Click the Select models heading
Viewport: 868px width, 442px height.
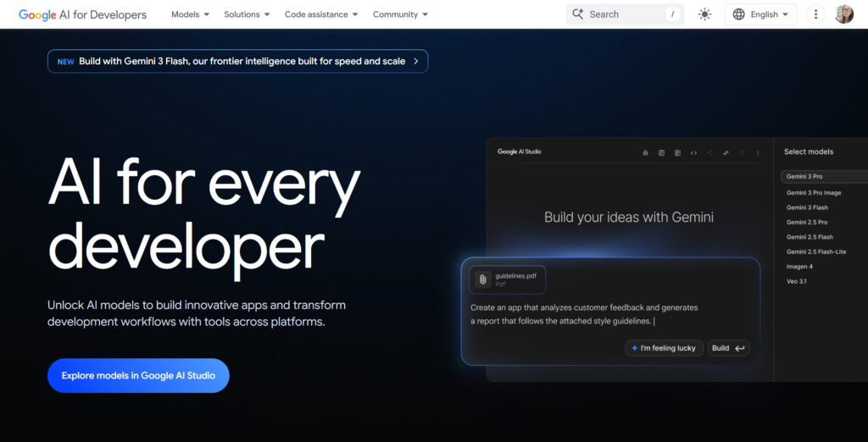click(x=808, y=152)
